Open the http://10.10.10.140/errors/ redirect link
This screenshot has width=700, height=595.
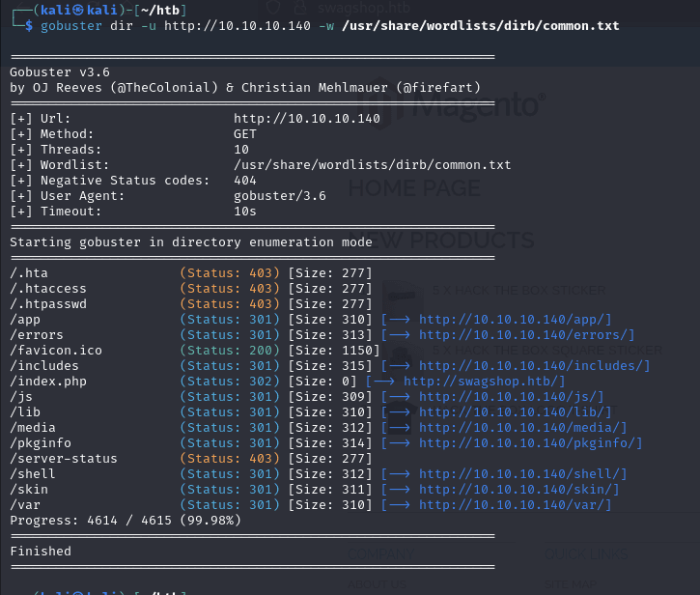(x=526, y=335)
